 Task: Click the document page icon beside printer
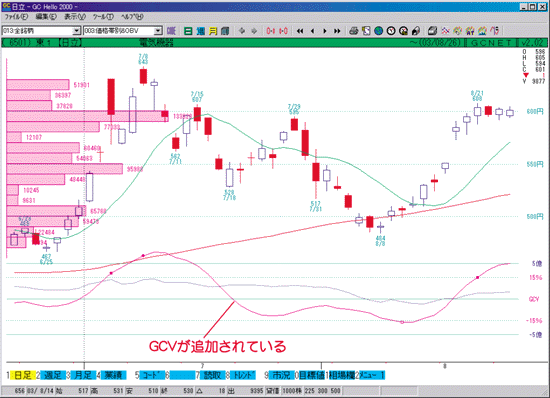366,31
